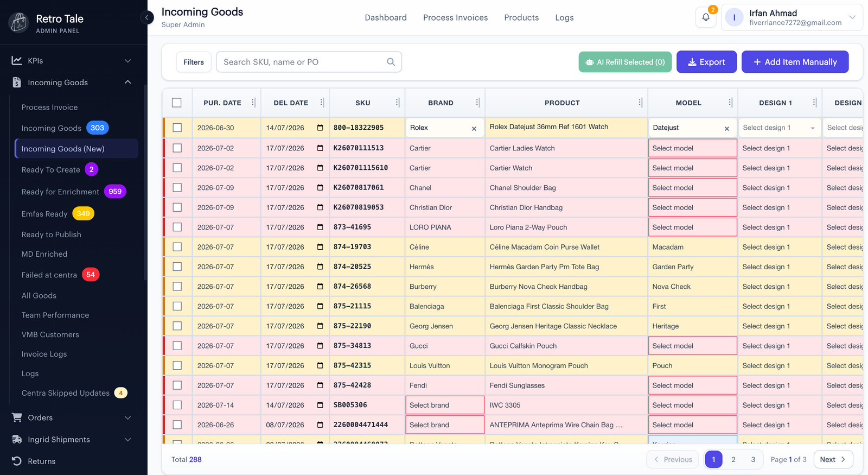Click the Ingrid Shipments truck icon
The height and width of the screenshot is (475, 868).
tap(17, 439)
